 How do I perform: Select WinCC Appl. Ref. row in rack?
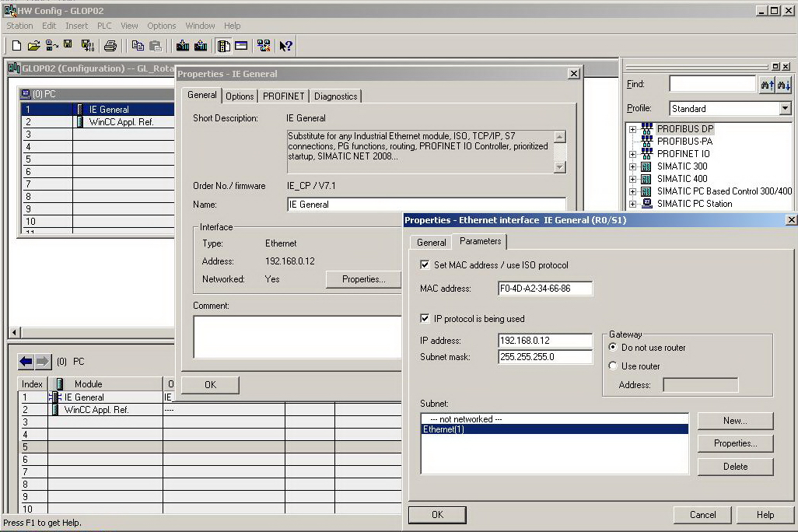click(98, 121)
